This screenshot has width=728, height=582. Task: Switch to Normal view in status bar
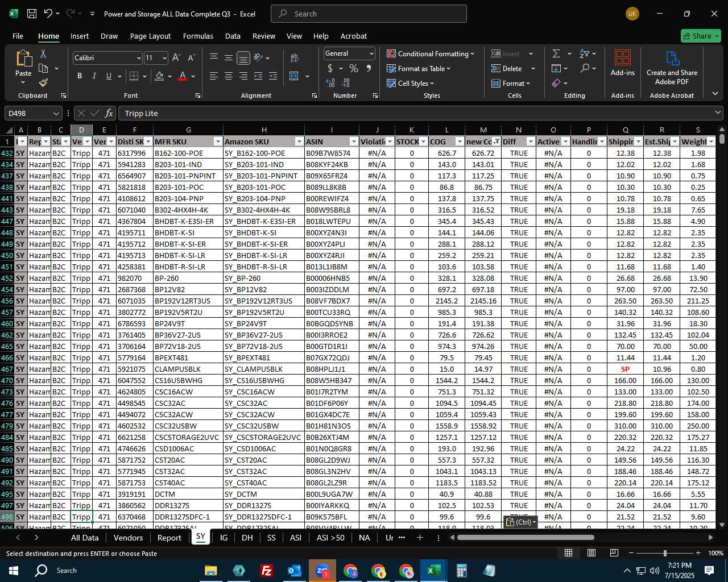pyautogui.click(x=568, y=553)
